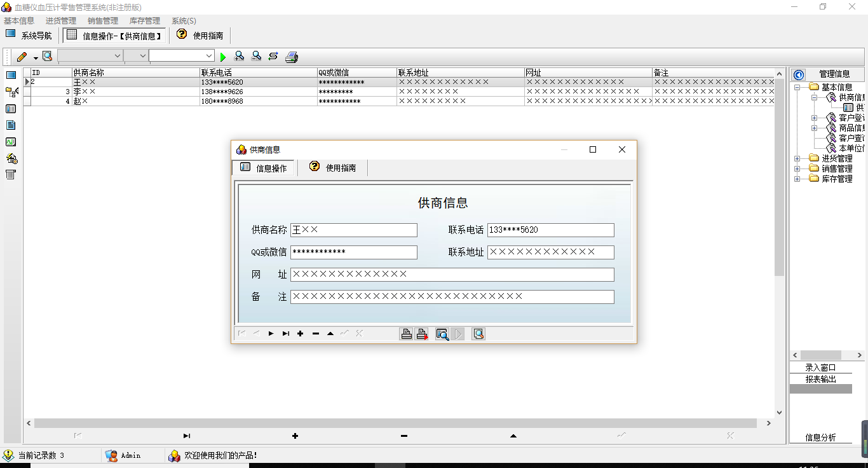Screen dimensions: 868x468
Task: Click the printer icon in main toolbar
Action: (x=292, y=57)
